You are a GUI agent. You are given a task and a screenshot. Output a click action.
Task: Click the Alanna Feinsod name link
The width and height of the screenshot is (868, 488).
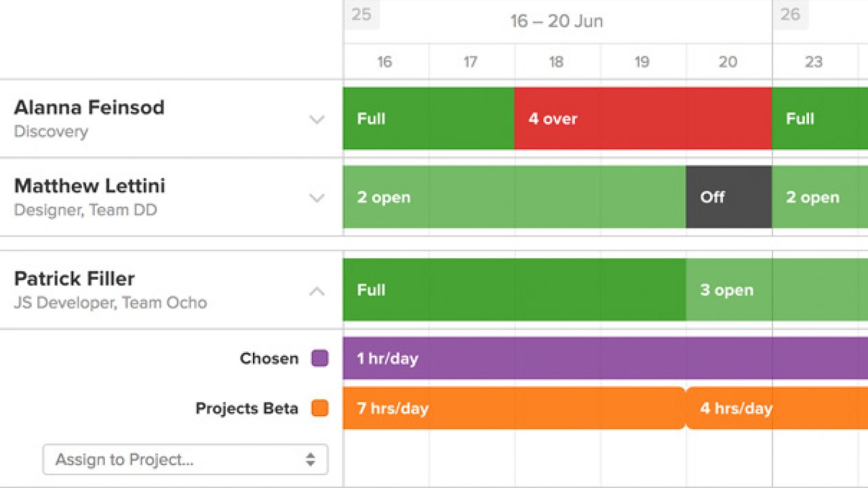pos(89,107)
